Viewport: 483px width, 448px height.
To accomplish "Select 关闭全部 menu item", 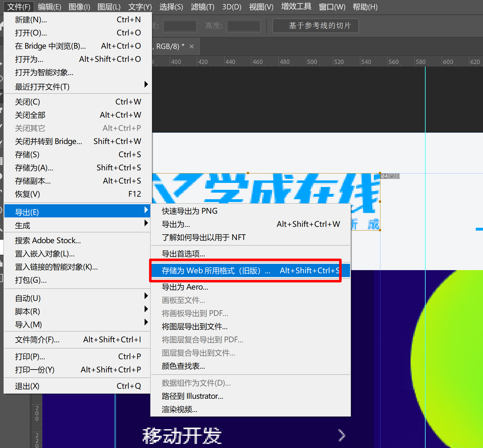I will 78,115.
